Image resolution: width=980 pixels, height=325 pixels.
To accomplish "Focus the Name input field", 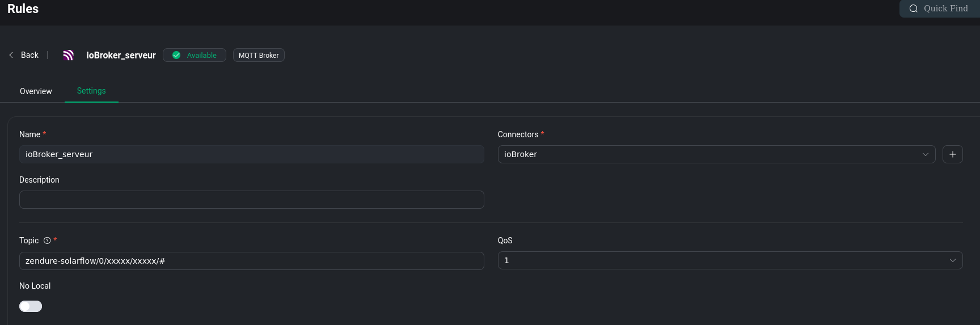I will 251,154.
